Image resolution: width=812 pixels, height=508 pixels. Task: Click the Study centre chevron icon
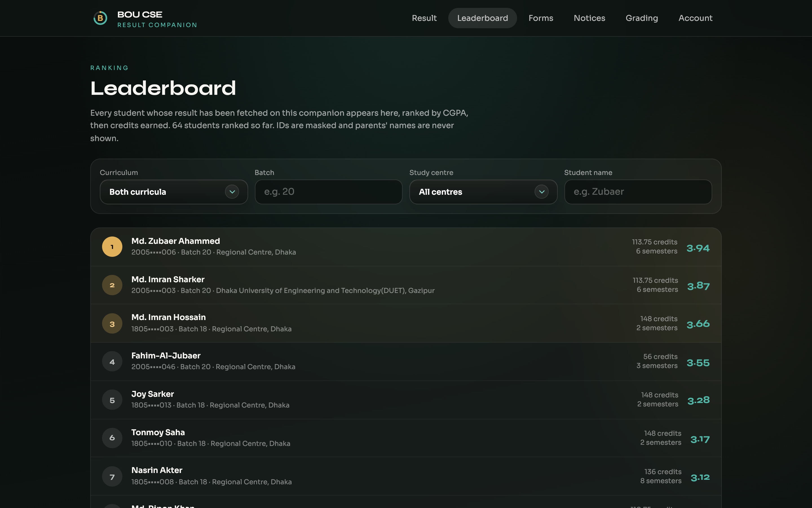542,192
